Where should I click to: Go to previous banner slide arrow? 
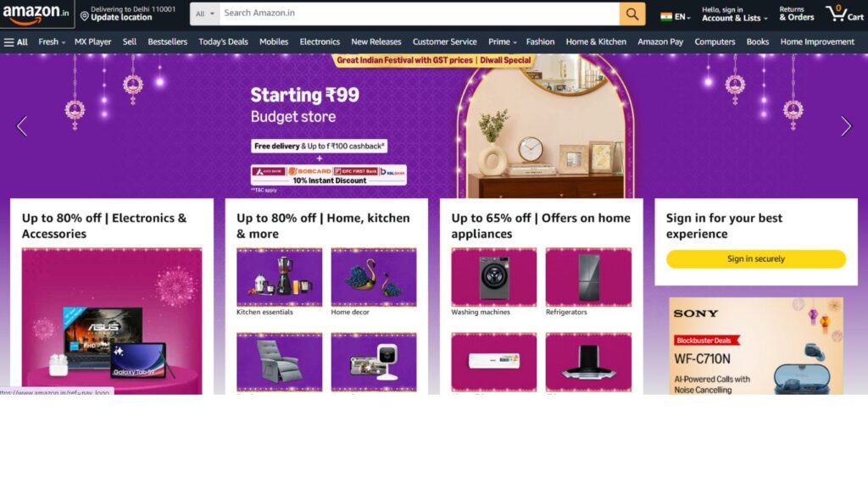pyautogui.click(x=21, y=126)
